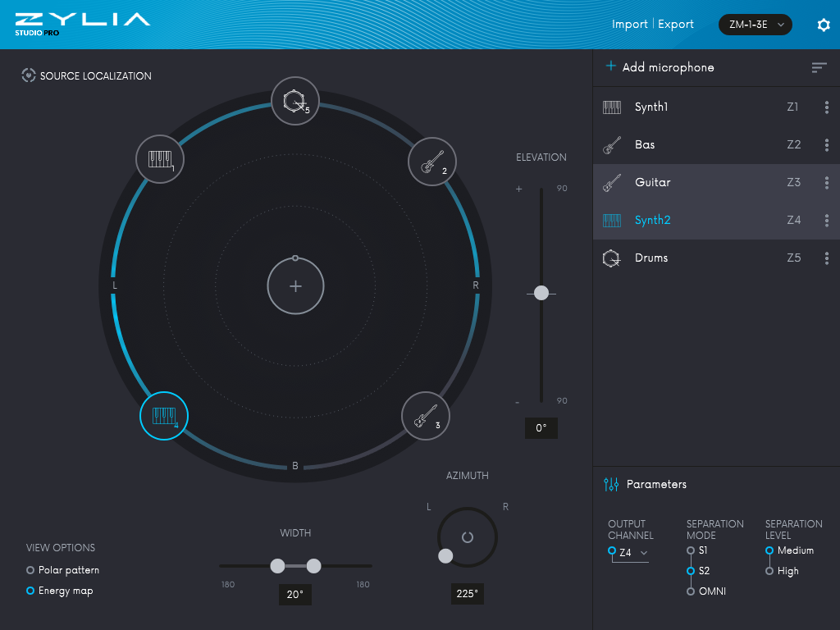
Task: Select the Synth2 keyboard icon on the circle
Action: (163, 416)
